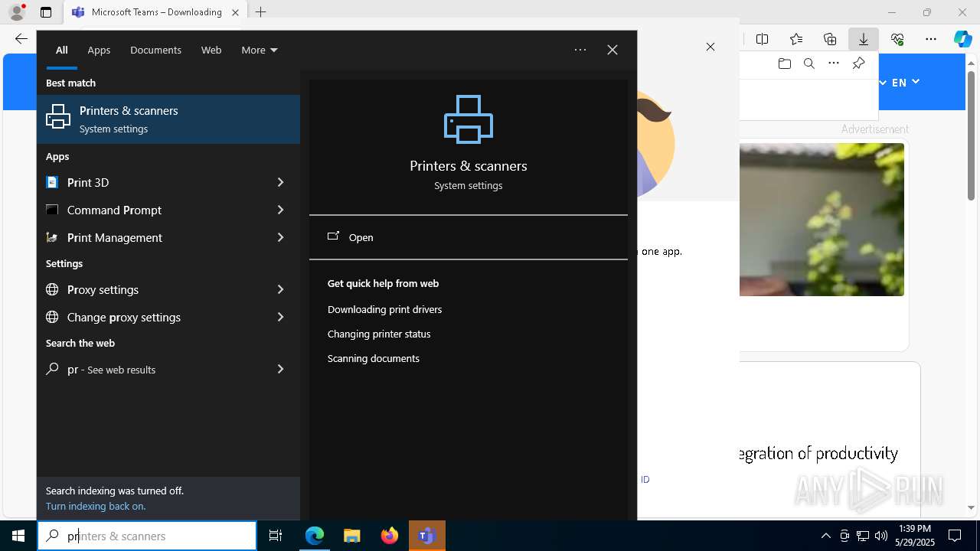Expand Proxy settings result arrow
Viewport: 980px width, 551px height.
(280, 289)
